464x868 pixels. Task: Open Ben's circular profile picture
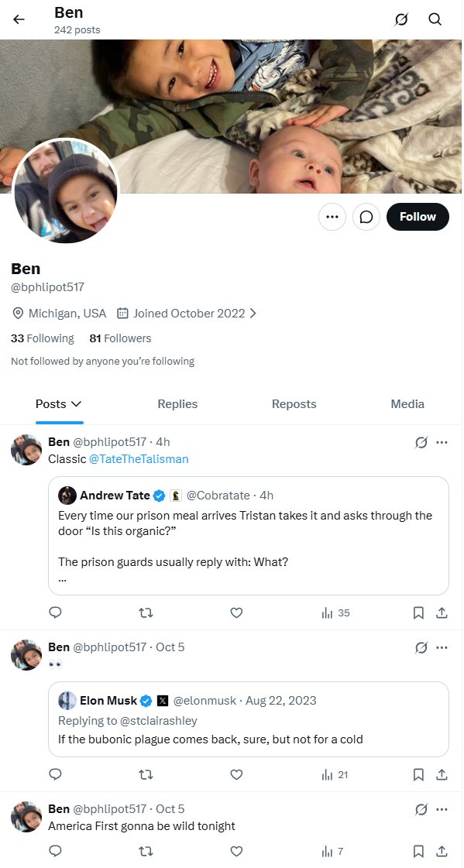click(66, 191)
